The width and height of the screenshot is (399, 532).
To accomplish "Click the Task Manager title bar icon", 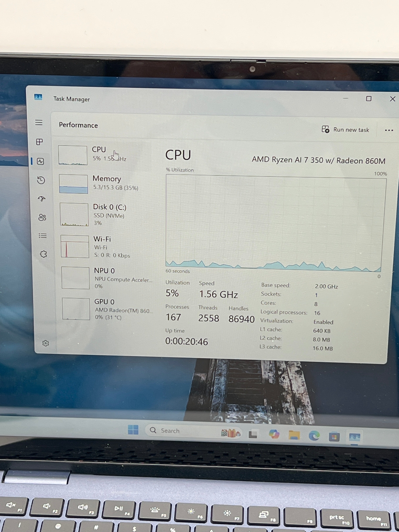I will [x=38, y=97].
